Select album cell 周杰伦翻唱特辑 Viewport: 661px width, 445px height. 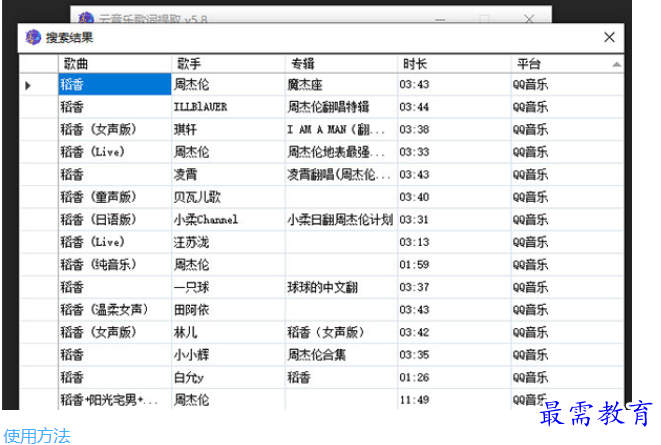click(341, 107)
